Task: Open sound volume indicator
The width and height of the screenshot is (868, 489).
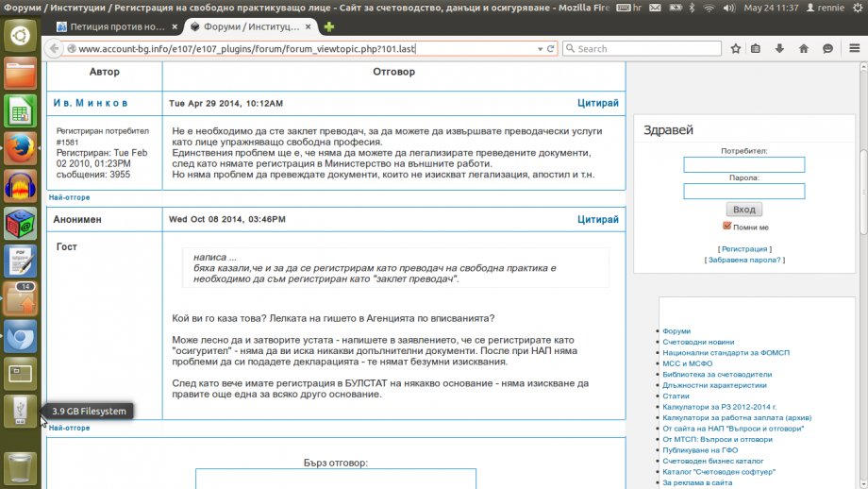Action: click(x=729, y=8)
